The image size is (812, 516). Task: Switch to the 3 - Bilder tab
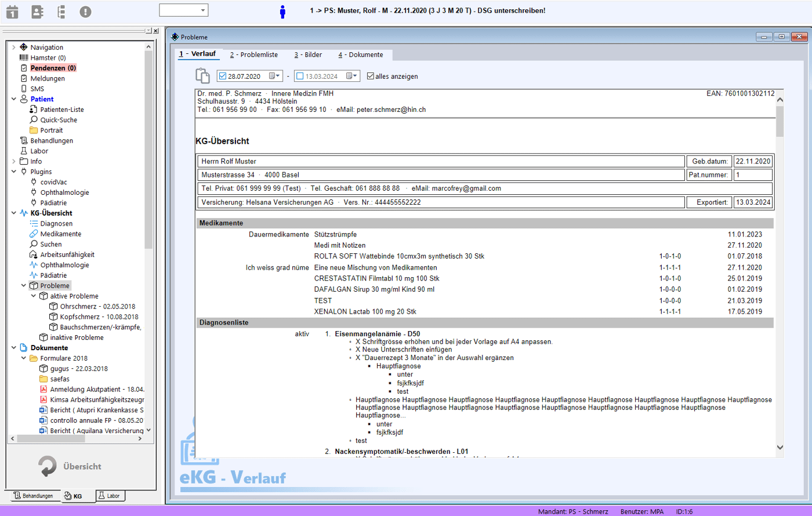pos(308,54)
